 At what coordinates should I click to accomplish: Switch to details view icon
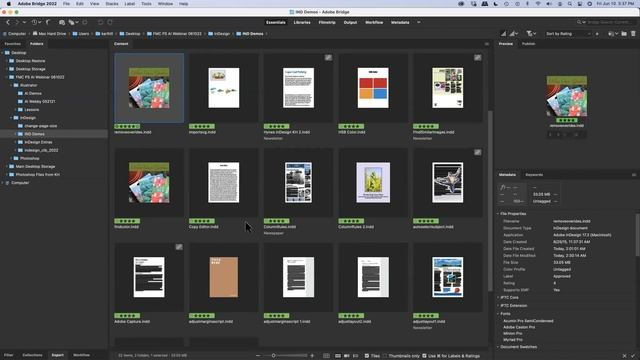(347, 356)
